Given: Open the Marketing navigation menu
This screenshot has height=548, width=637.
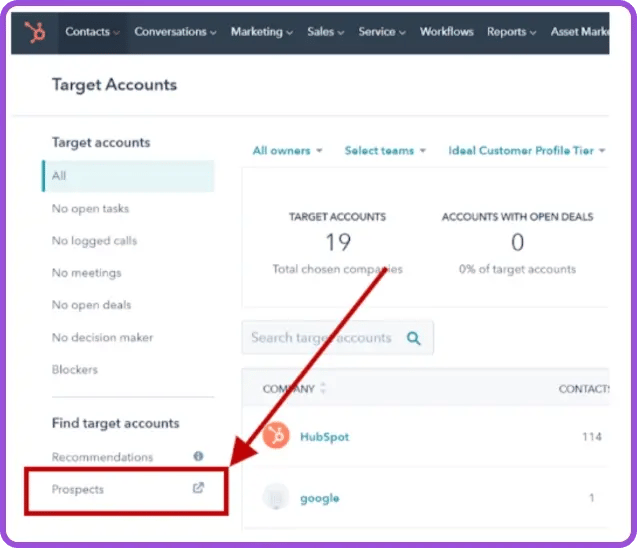Looking at the screenshot, I should tap(262, 32).
